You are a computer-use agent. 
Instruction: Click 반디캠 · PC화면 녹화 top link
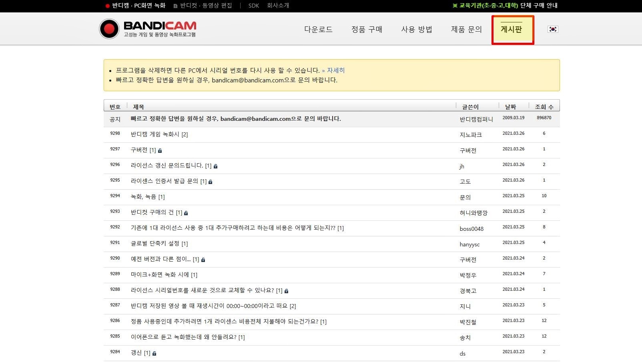point(138,6)
